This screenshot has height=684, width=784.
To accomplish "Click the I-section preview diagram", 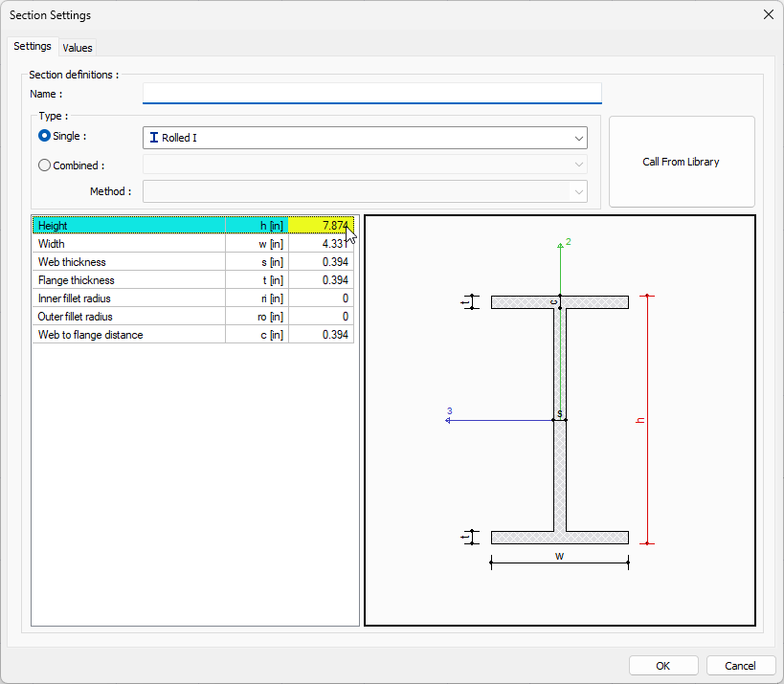I will (559, 419).
